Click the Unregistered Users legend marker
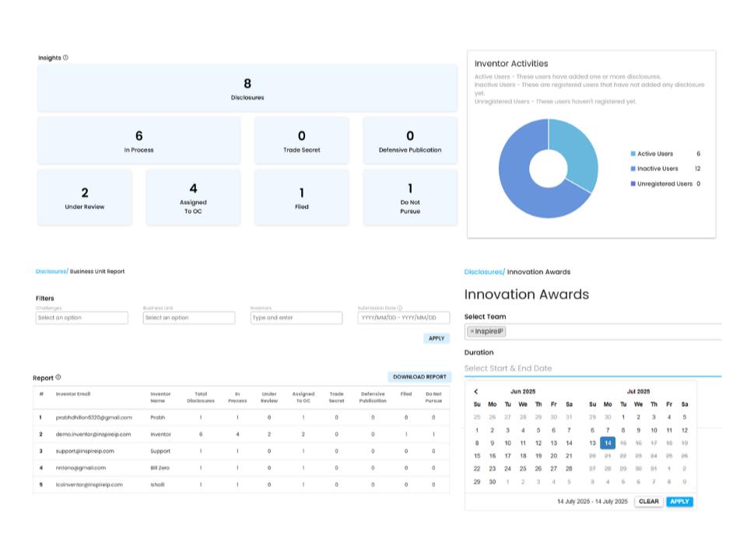 click(x=633, y=184)
